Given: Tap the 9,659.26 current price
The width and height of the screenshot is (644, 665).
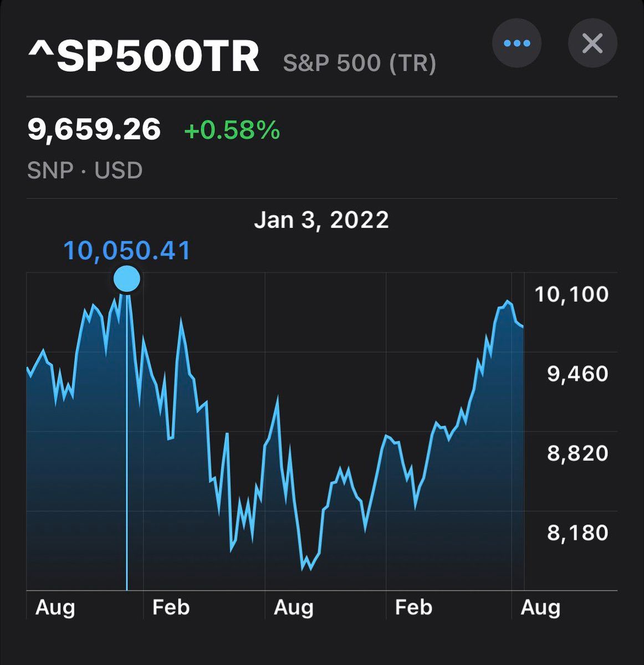Looking at the screenshot, I should tap(94, 130).
